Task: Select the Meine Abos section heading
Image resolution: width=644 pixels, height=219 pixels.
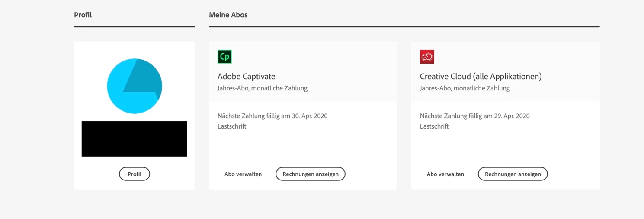Action: coord(228,15)
